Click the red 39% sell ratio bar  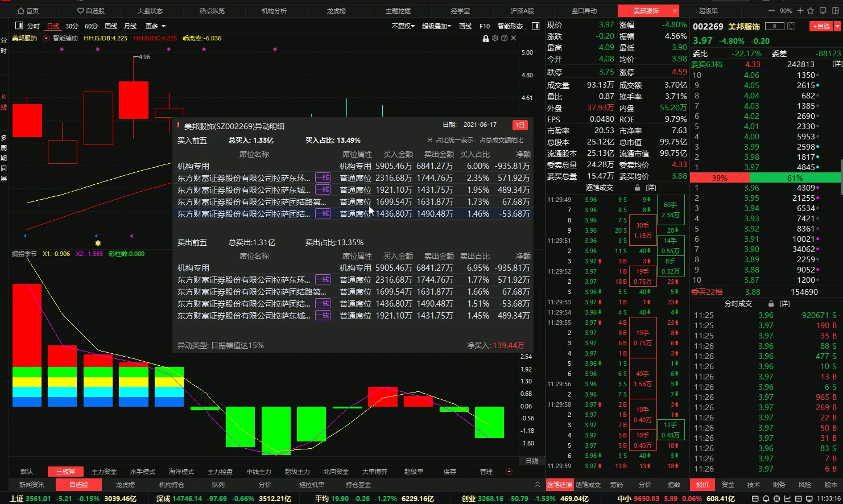coord(720,178)
